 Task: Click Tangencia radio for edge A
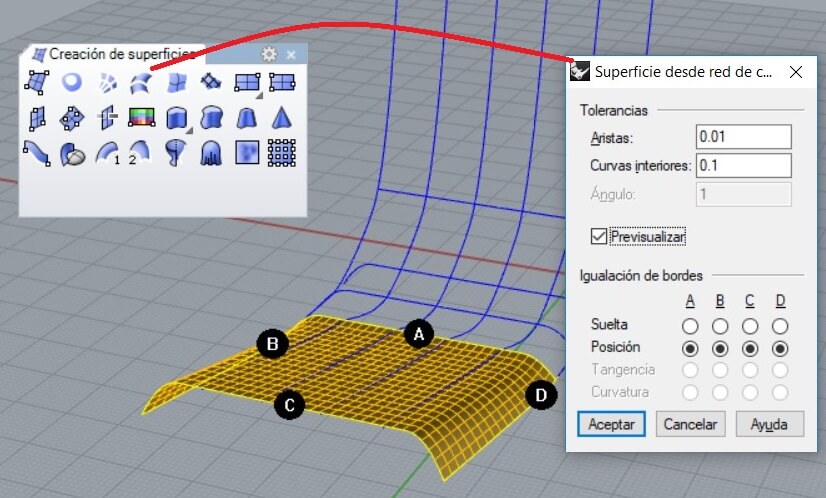[690, 370]
